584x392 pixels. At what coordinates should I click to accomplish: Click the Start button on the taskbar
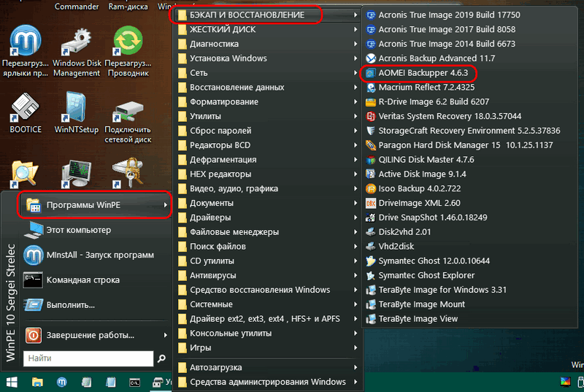[x=12, y=383]
